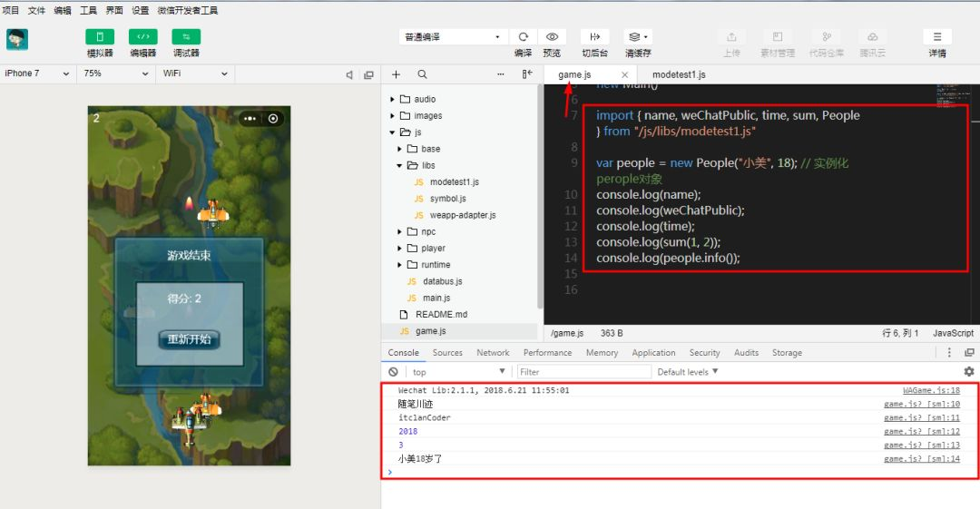Open the iPhone 7 device dropdown
The height and width of the screenshot is (509, 980).
coord(36,73)
